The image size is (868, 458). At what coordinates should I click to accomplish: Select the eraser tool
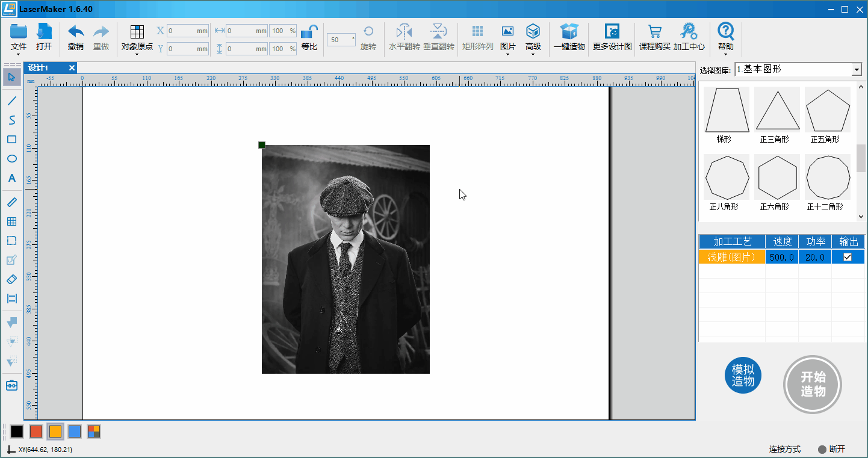[x=12, y=279]
